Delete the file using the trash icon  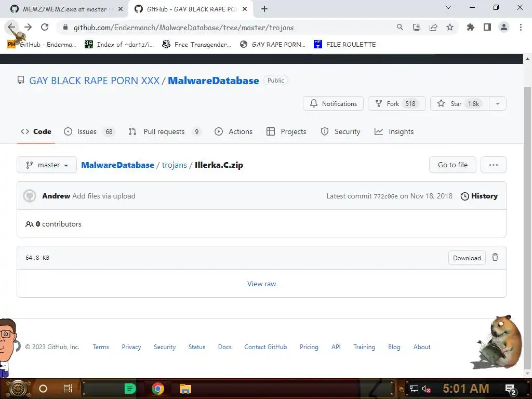pyautogui.click(x=495, y=258)
